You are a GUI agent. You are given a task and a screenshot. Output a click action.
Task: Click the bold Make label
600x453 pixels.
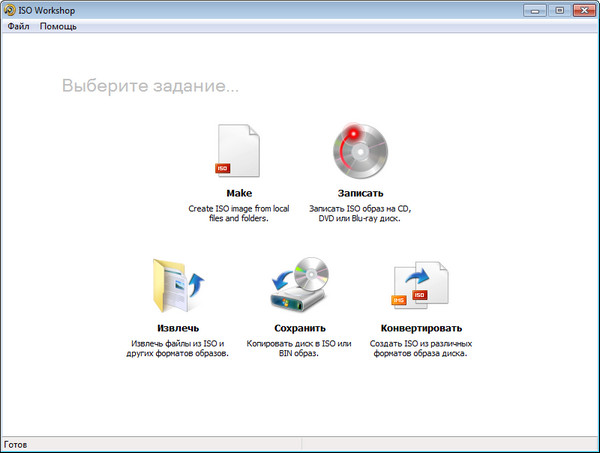point(239,193)
